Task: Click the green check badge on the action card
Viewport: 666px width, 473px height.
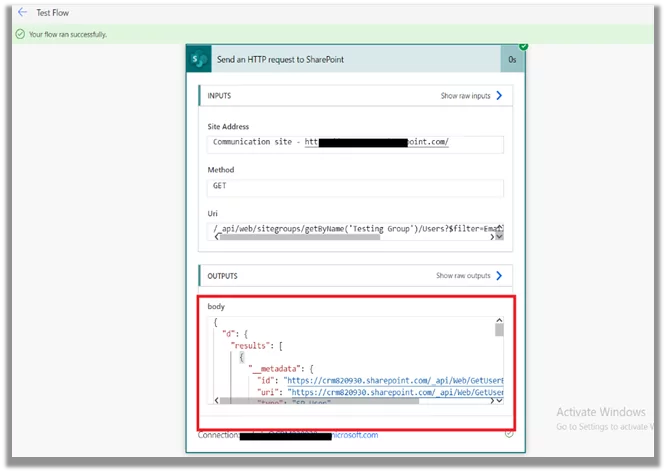Action: tap(524, 46)
